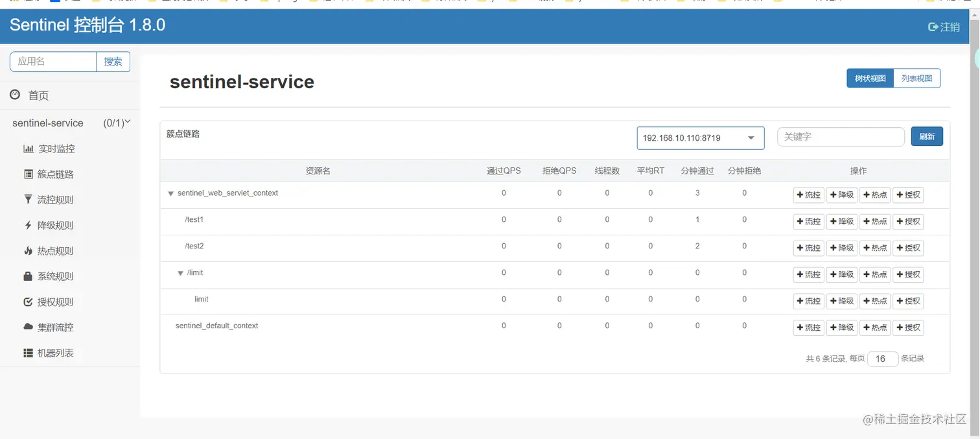The height and width of the screenshot is (439, 980).
Task: Click the /test2 resource name
Action: click(194, 246)
